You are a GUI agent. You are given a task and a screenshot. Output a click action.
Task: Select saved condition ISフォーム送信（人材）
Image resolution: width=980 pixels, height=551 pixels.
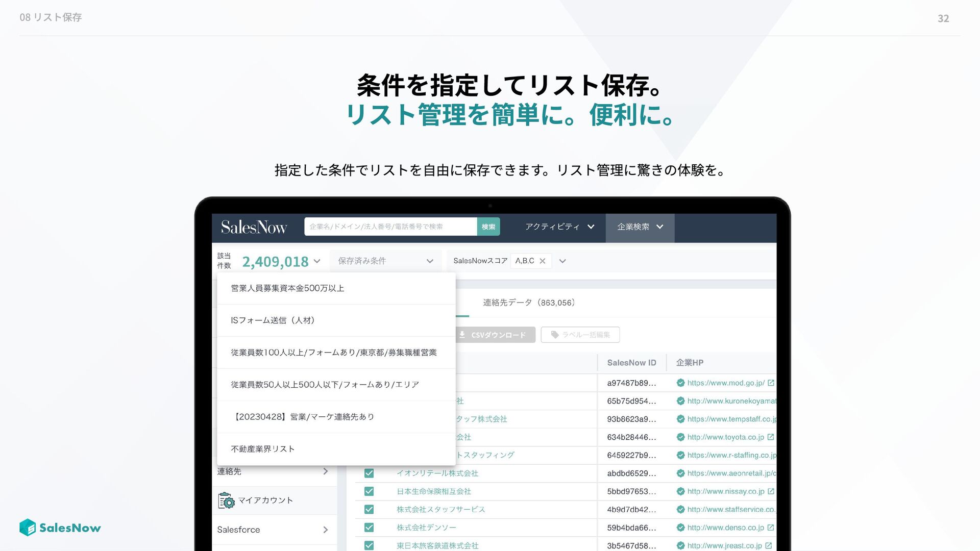[x=336, y=320]
